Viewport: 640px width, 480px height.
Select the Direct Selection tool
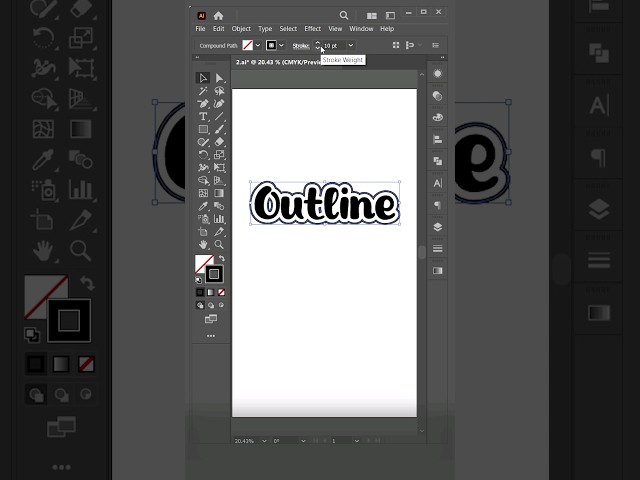coord(219,78)
